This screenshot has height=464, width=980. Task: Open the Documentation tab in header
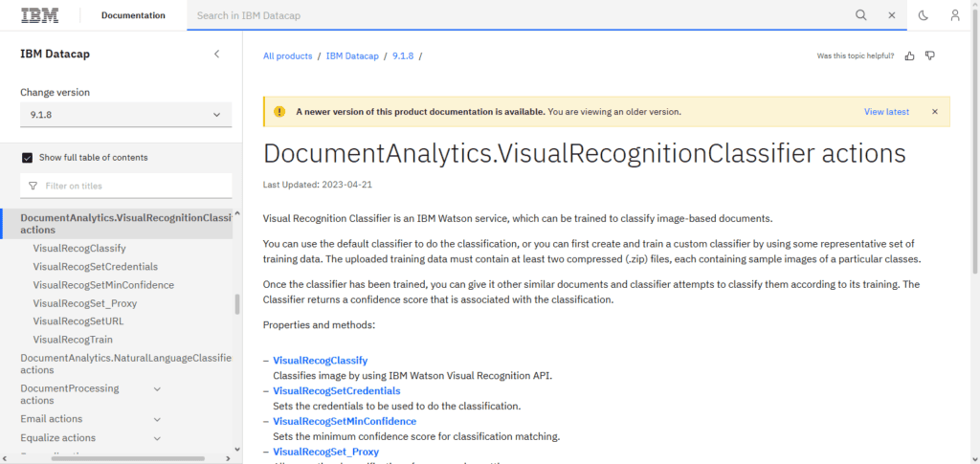point(134,15)
